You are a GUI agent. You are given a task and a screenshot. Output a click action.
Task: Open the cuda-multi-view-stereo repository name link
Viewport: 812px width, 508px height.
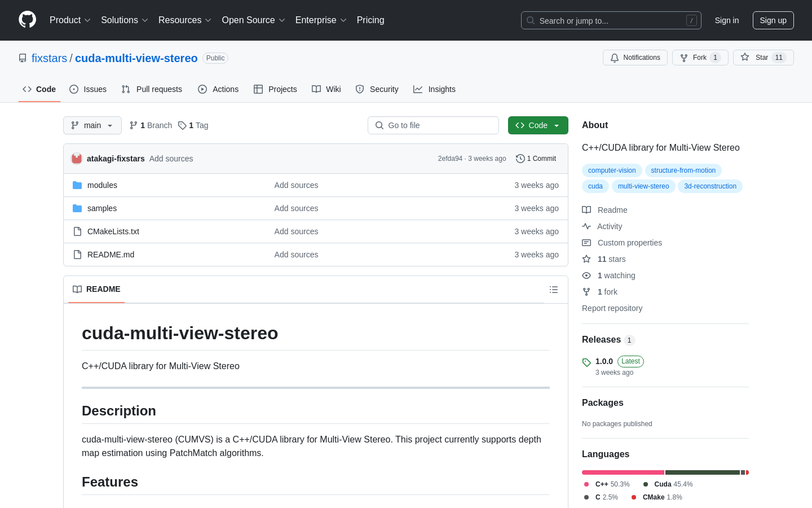click(x=136, y=58)
